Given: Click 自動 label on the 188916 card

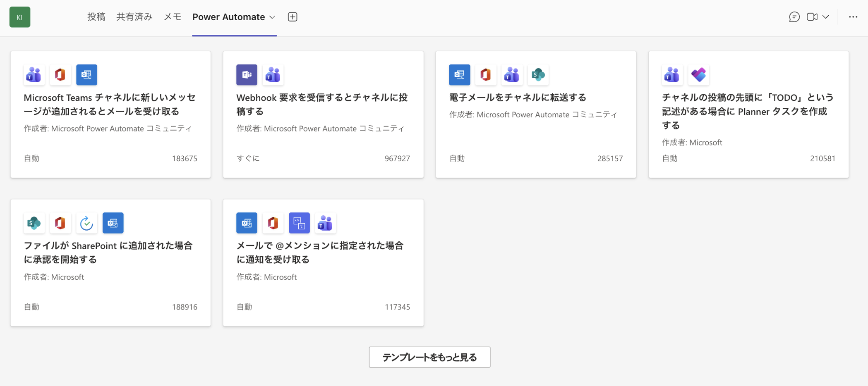Looking at the screenshot, I should tap(31, 307).
